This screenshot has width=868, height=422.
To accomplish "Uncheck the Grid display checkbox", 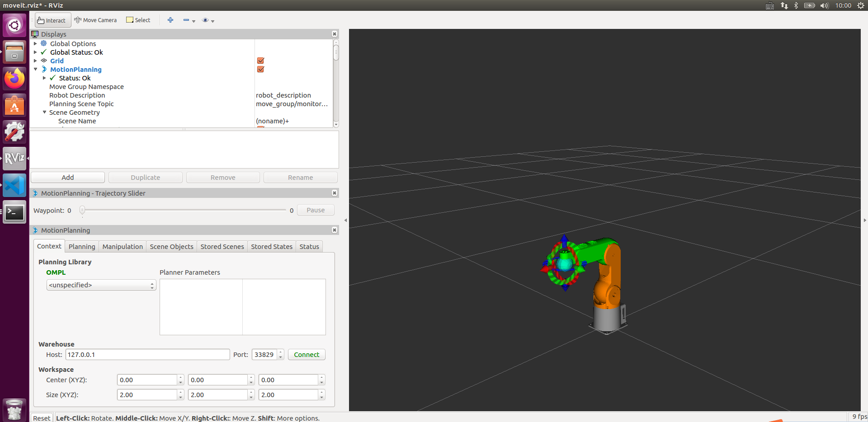I will point(260,61).
